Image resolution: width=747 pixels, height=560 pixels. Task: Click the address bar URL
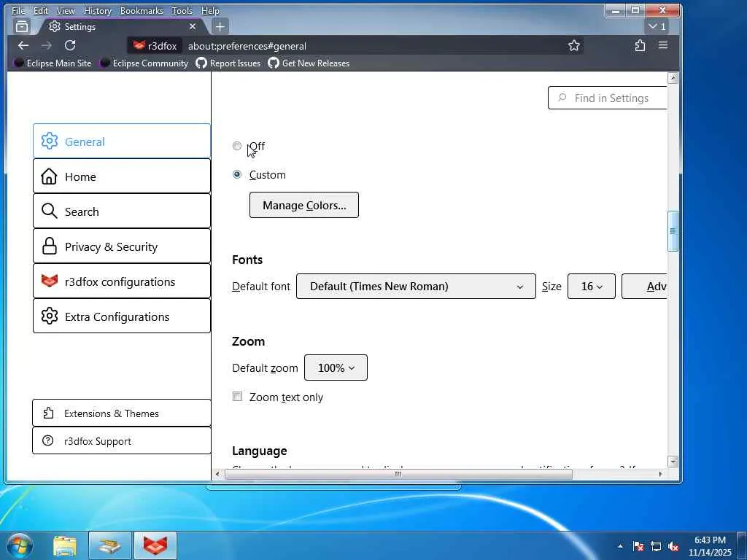coord(247,46)
